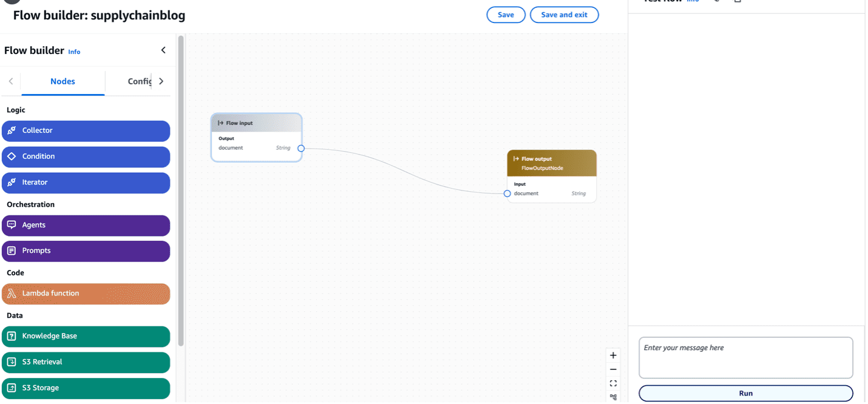This screenshot has width=868, height=404.
Task: Auto-arrange the flow layout
Action: pos(612,397)
